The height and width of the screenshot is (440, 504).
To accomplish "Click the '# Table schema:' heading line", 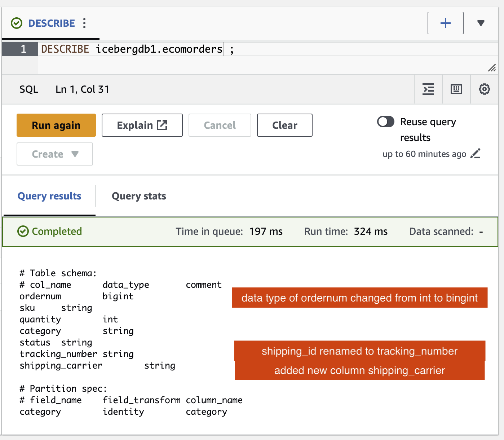I will click(58, 273).
